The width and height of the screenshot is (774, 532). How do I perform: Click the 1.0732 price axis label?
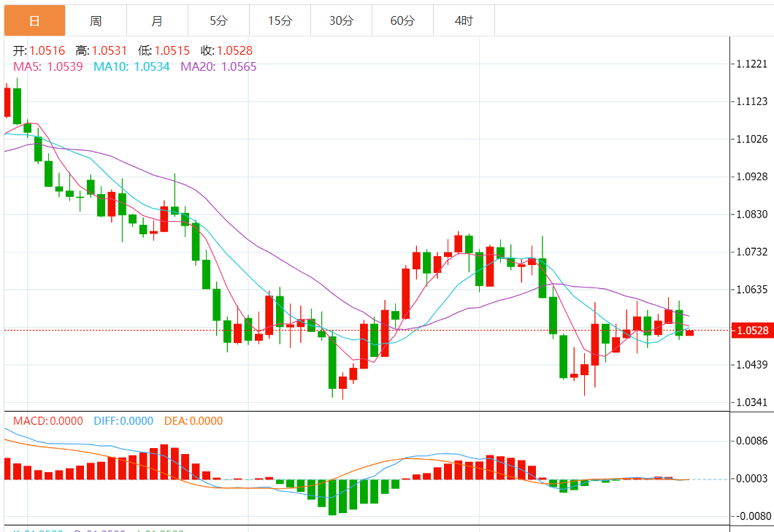pos(752,252)
